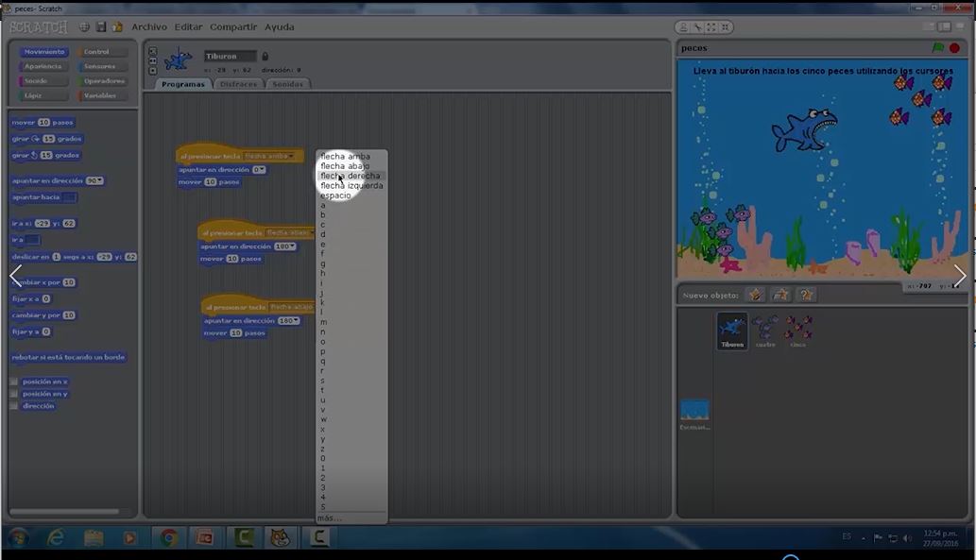Enter presentation mode
976x560 pixels.
tap(961, 26)
